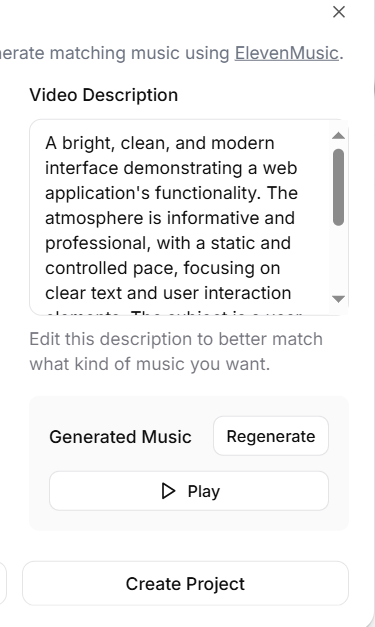Click the scrollbar thumb in the description box

pyautogui.click(x=339, y=187)
